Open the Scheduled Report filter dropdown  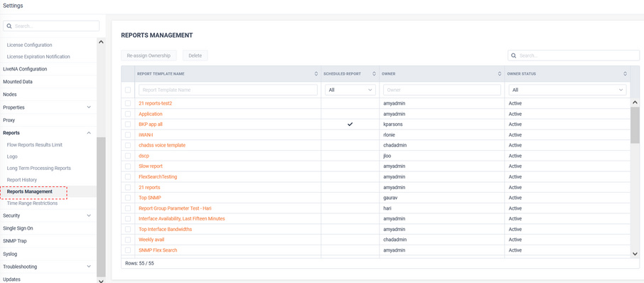[350, 90]
